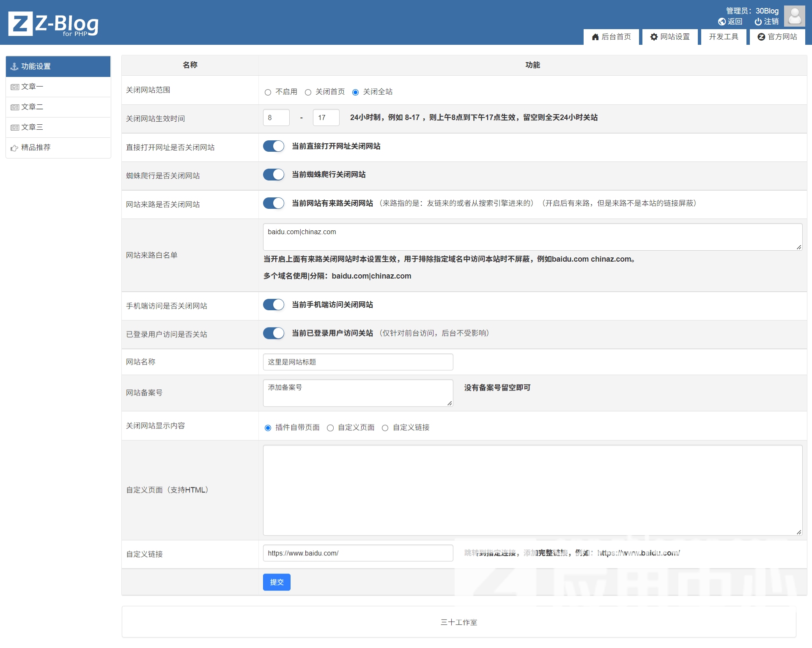Choose 自定义链接 display option
812x648 pixels.
click(x=385, y=428)
